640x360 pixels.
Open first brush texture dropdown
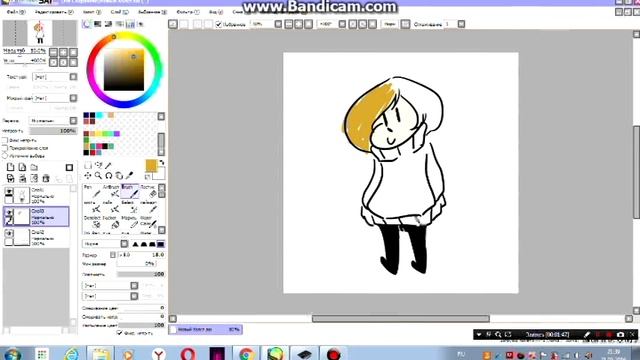pyautogui.click(x=134, y=285)
